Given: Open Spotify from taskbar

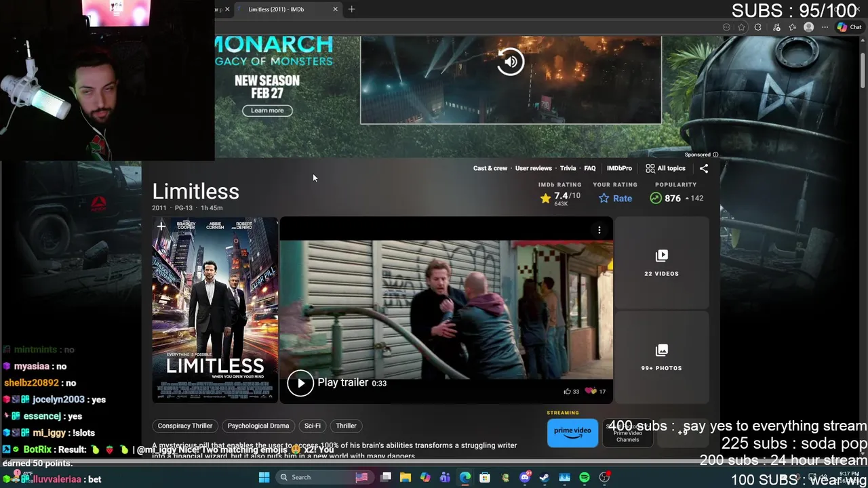Looking at the screenshot, I should click(x=585, y=477).
